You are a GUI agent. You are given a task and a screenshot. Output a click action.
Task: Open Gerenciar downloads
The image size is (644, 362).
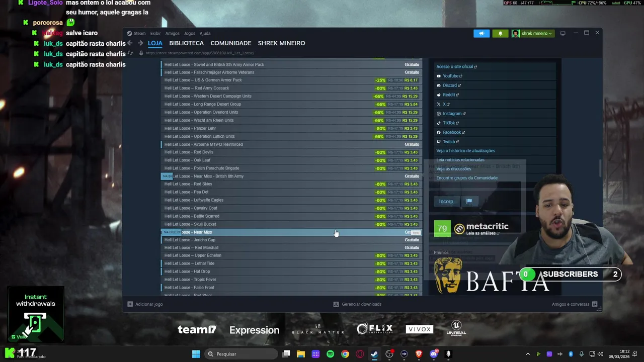tap(357, 304)
